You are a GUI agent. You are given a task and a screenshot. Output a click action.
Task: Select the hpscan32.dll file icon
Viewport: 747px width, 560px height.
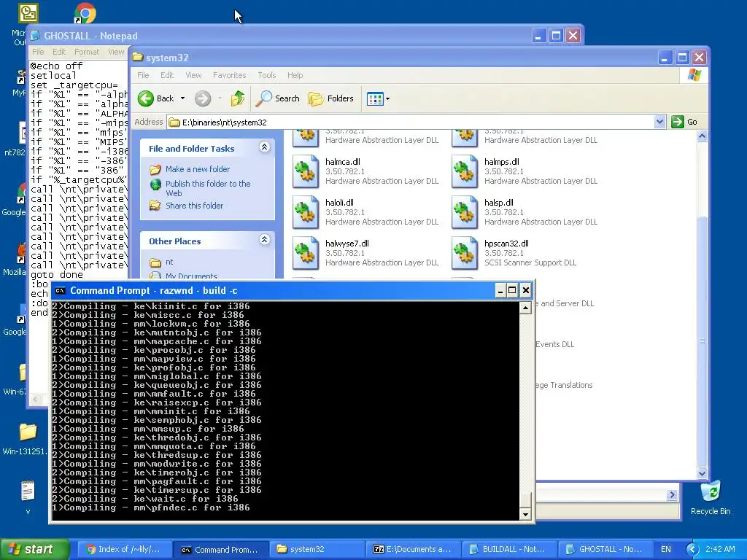pyautogui.click(x=465, y=253)
